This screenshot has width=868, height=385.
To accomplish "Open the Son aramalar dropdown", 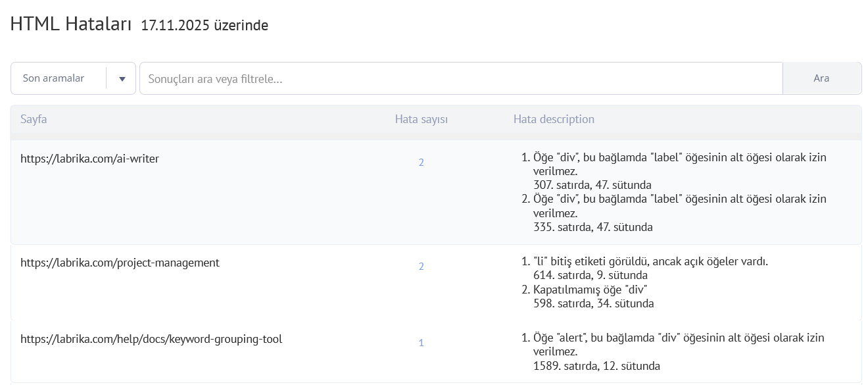I will coord(53,78).
